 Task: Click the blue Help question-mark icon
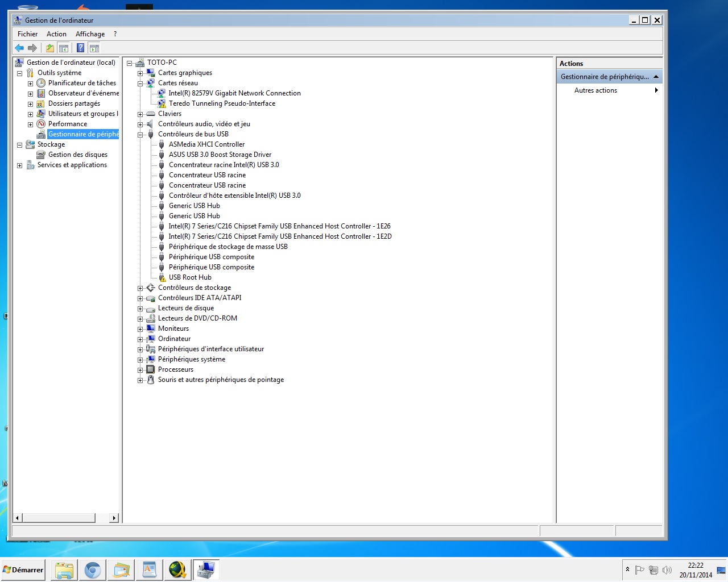tap(81, 48)
